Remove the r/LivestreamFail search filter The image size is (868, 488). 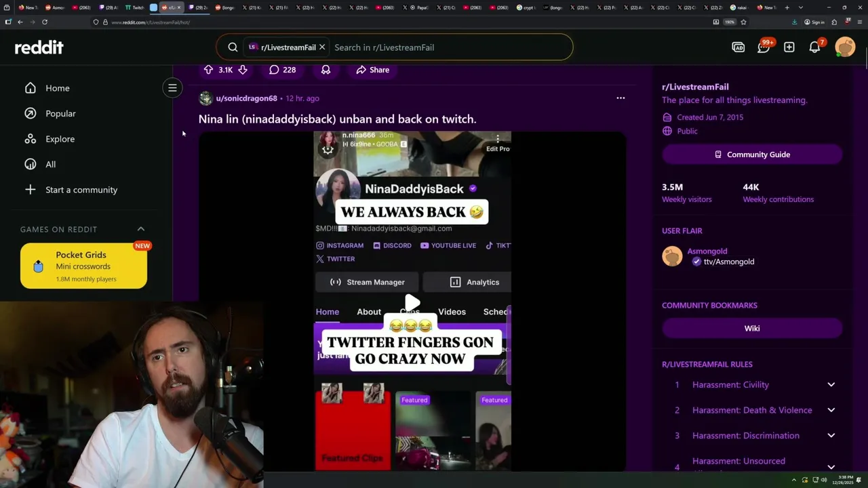coord(322,47)
